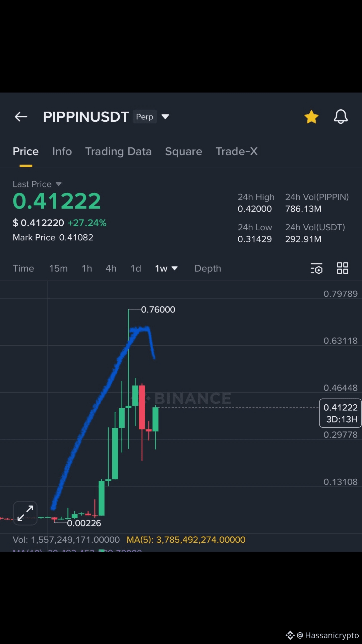Select the Time chart interval

[x=23, y=269]
